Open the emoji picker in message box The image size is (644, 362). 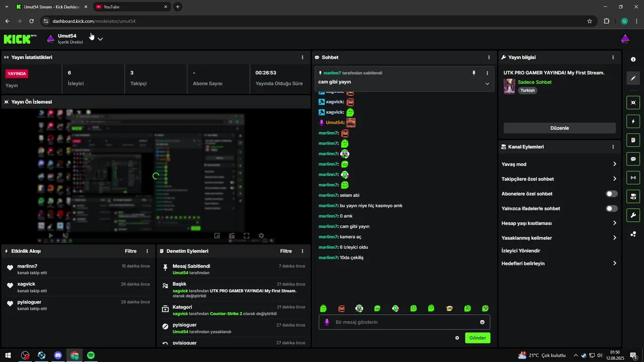[x=482, y=322]
